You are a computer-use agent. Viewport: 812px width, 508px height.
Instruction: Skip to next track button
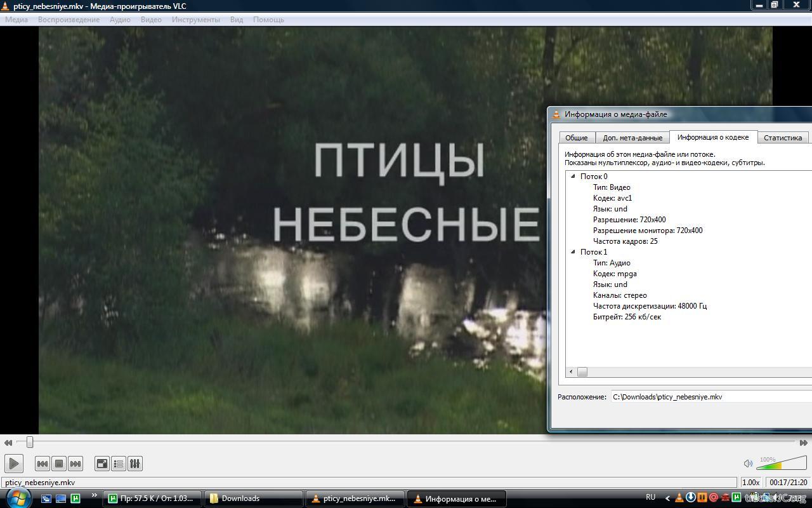75,464
